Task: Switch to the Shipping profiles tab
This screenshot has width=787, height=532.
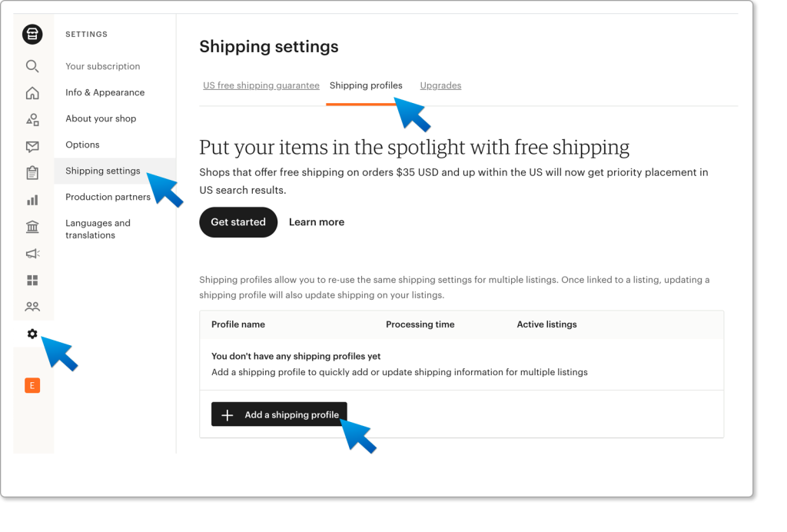Action: pos(366,85)
